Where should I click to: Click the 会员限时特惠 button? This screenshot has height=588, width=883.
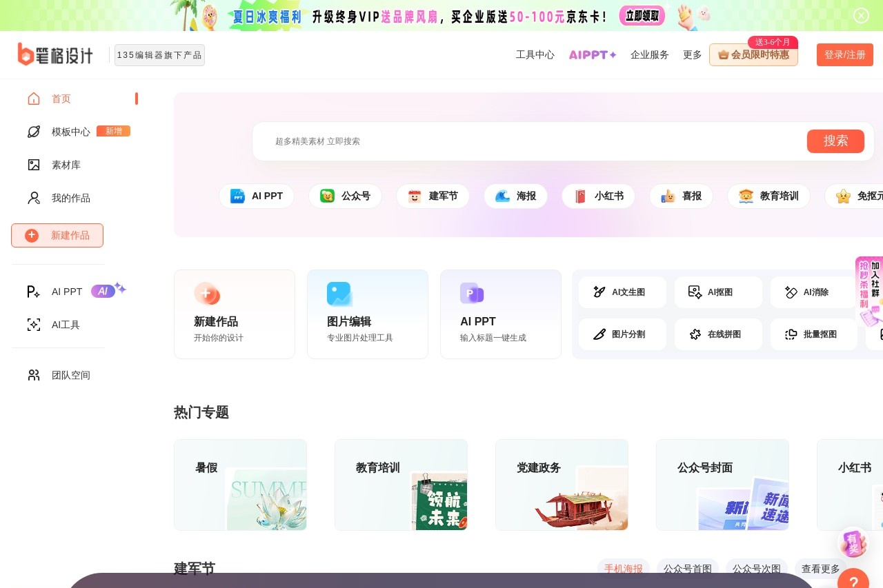click(753, 54)
